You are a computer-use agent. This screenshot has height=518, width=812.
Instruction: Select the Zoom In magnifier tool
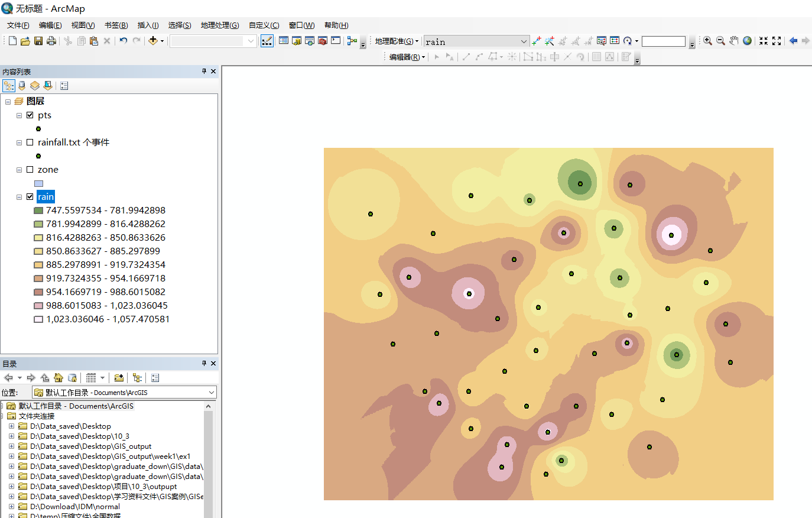tap(707, 41)
